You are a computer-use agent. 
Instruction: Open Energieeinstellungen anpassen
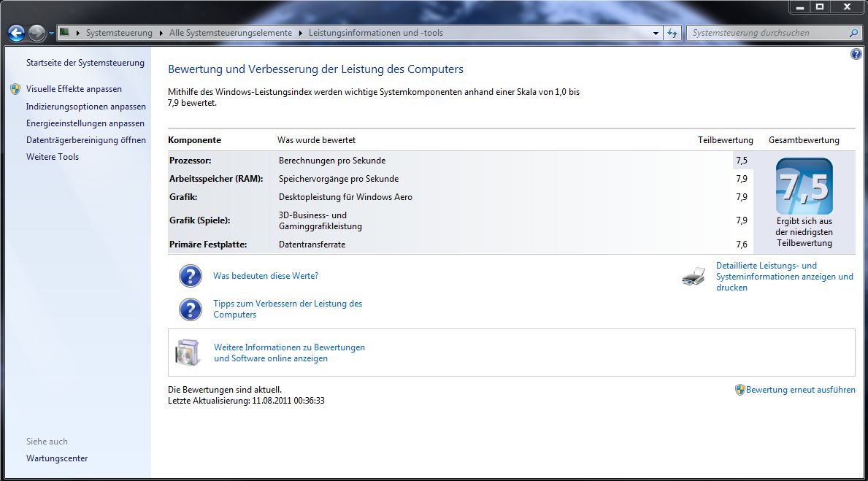pos(85,123)
